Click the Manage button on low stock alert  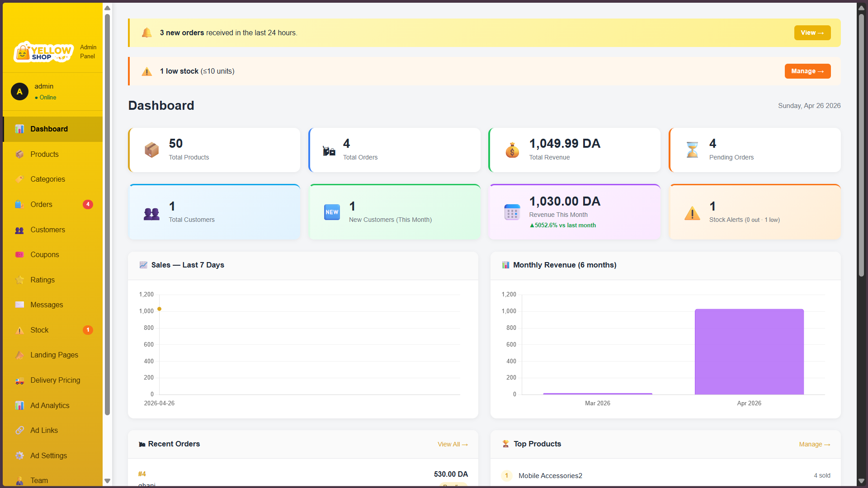point(807,71)
